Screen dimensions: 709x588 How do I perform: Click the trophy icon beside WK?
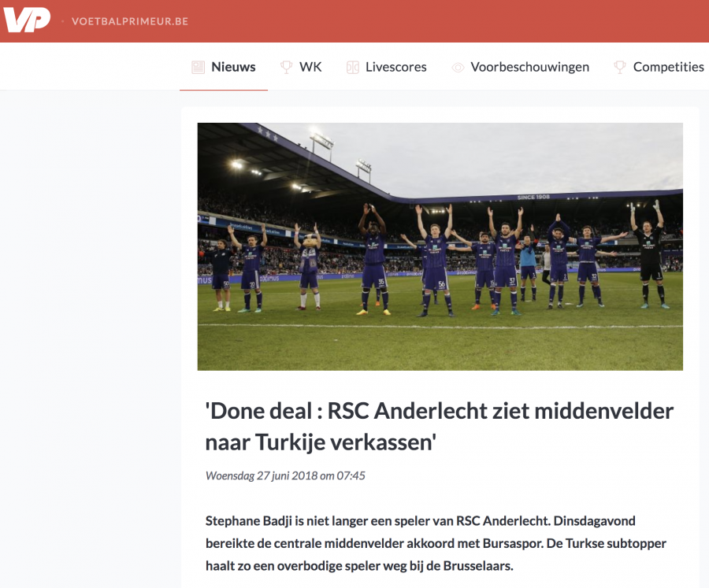tap(286, 68)
